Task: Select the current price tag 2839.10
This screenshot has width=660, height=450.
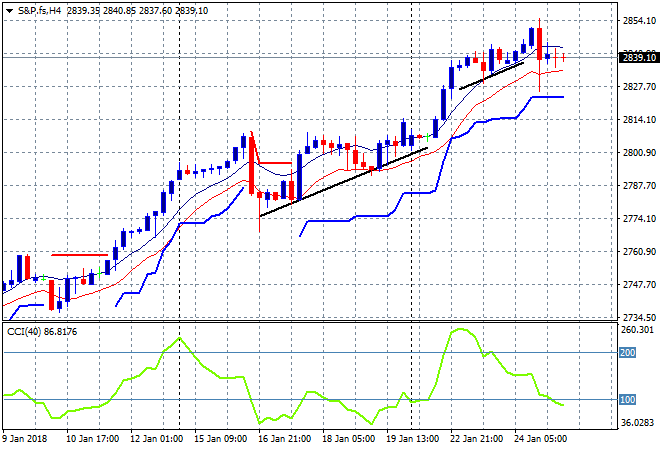Action: [639, 57]
